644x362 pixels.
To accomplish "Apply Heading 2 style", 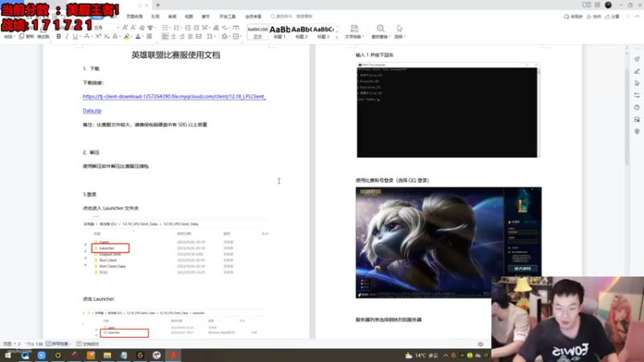I will coord(301,32).
